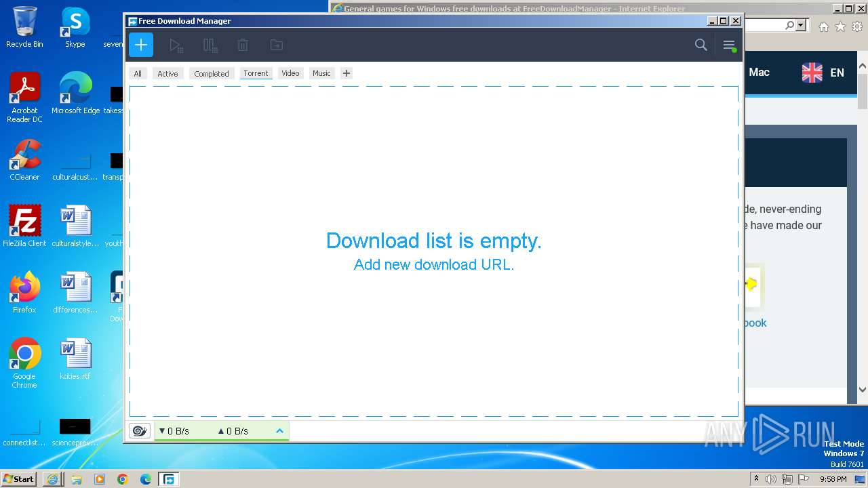Select culturalcust desktop file
The height and width of the screenshot is (488, 868).
point(75,165)
